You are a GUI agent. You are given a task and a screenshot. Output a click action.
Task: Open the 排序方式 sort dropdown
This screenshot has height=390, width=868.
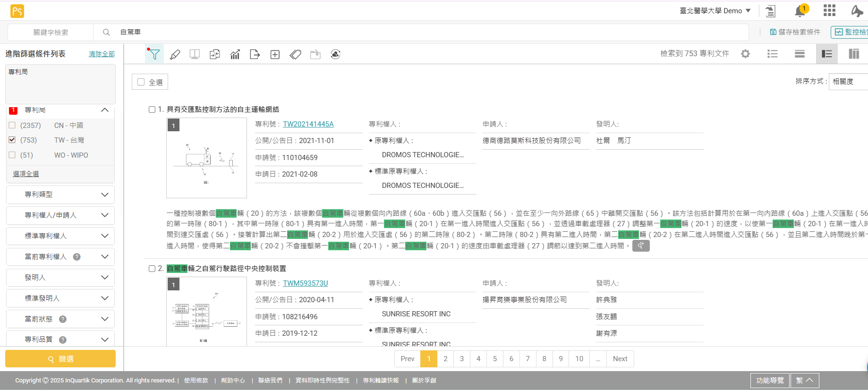click(x=848, y=81)
